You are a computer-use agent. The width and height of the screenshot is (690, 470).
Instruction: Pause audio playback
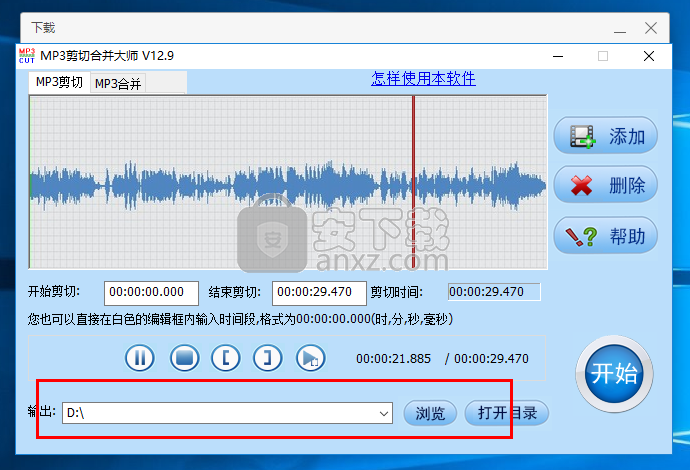(x=139, y=358)
